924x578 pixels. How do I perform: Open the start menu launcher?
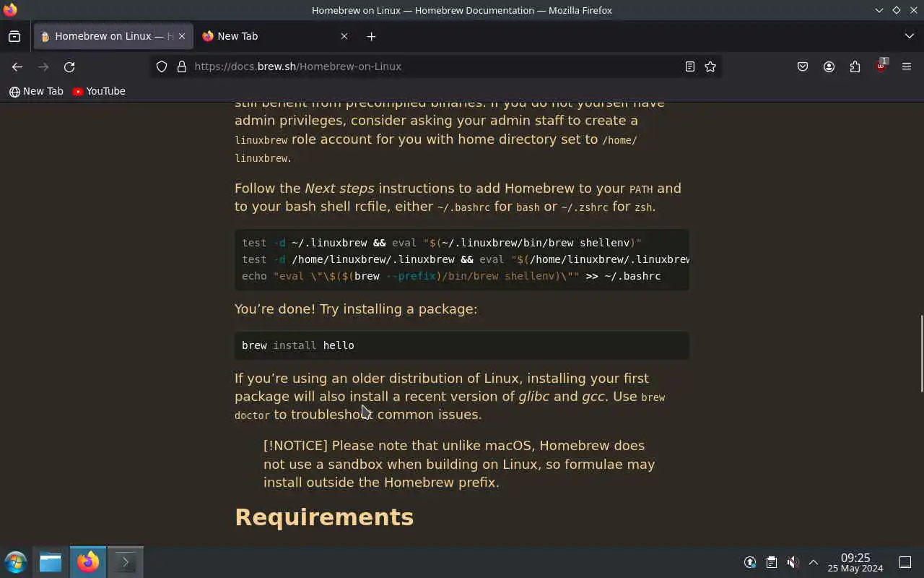tap(16, 562)
